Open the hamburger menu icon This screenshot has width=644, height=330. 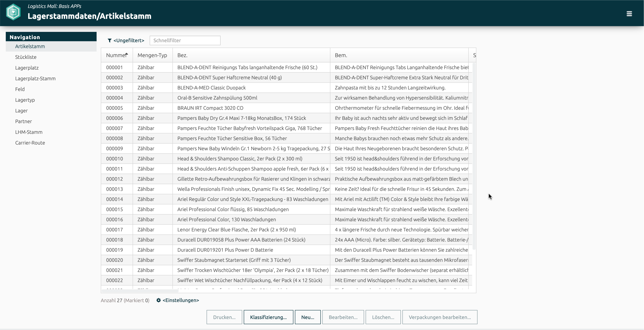pyautogui.click(x=629, y=14)
